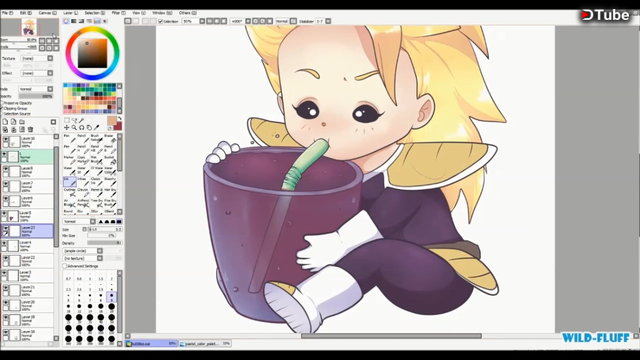Select the Rotate view tool
This screenshot has height=360, width=640.
(82, 128)
